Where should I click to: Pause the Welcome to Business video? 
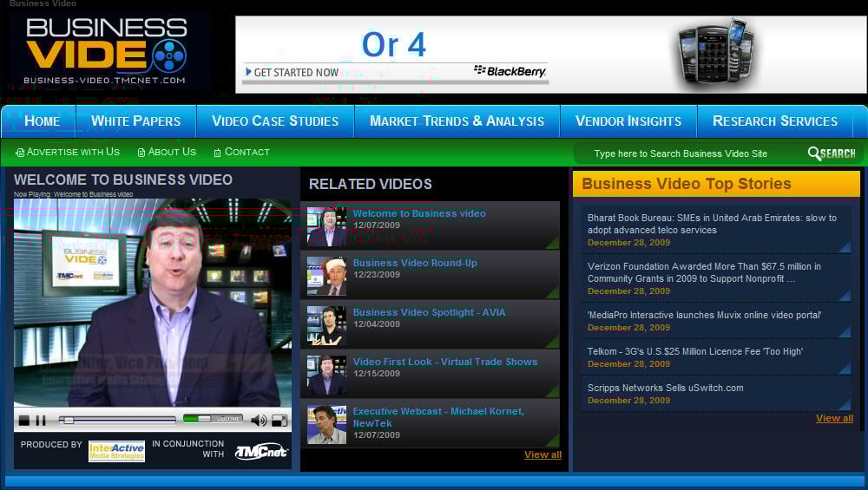pyautogui.click(x=41, y=421)
